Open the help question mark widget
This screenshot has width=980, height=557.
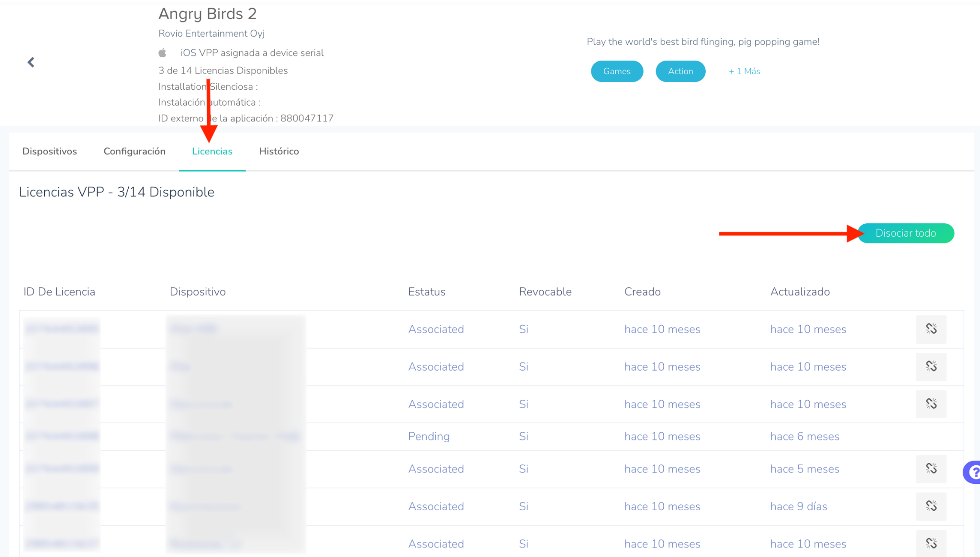point(973,472)
